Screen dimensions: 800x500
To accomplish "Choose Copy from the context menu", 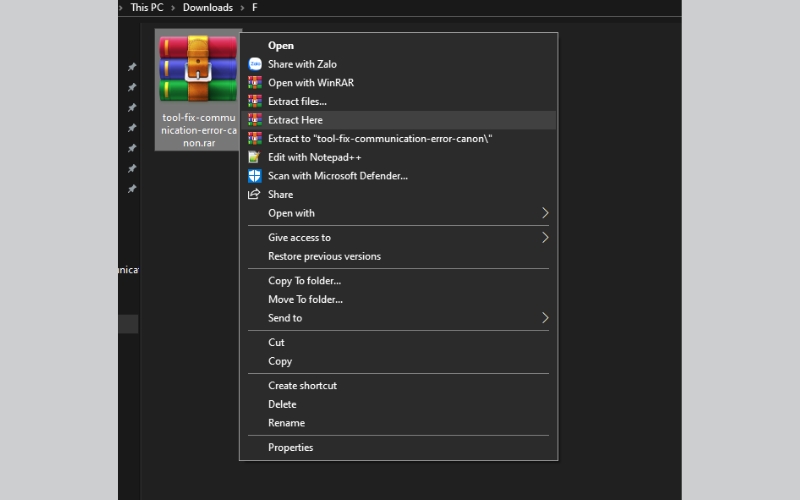I will click(398, 361).
